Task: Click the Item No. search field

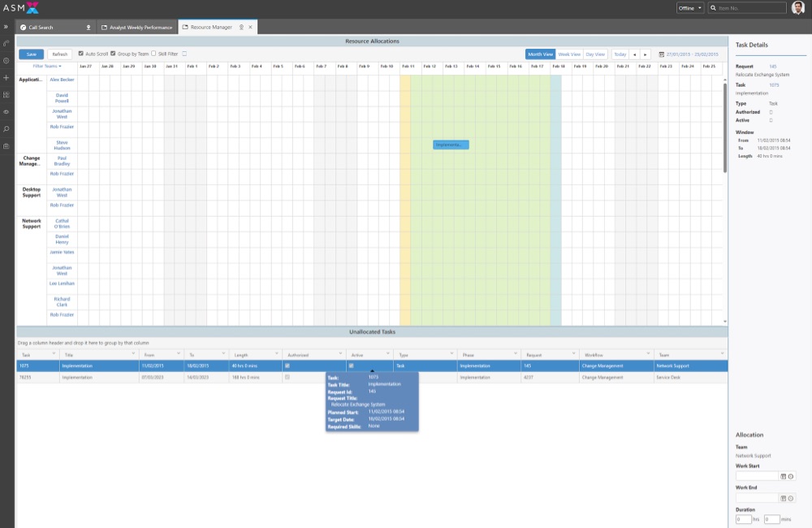Action: (x=747, y=8)
